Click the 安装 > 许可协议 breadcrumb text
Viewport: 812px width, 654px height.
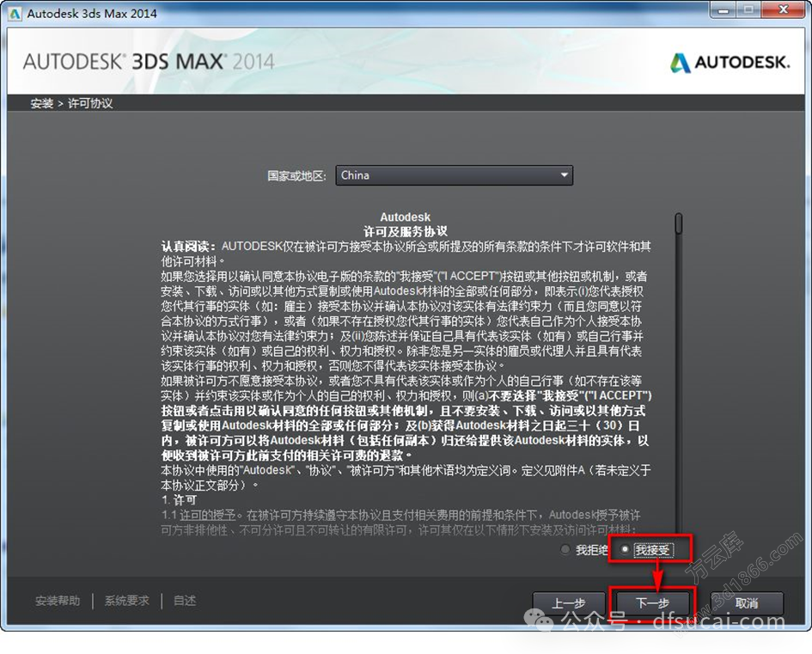71,103
